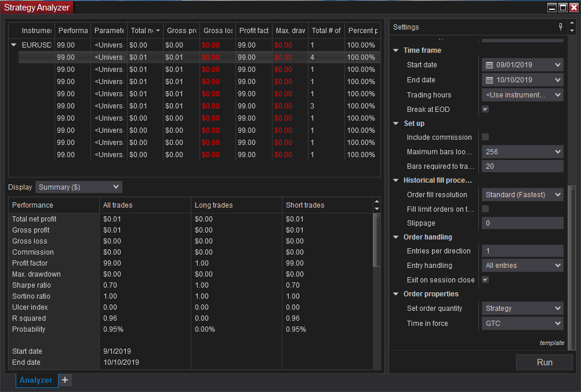Open the Display Summary ($) dropdown

[79, 187]
